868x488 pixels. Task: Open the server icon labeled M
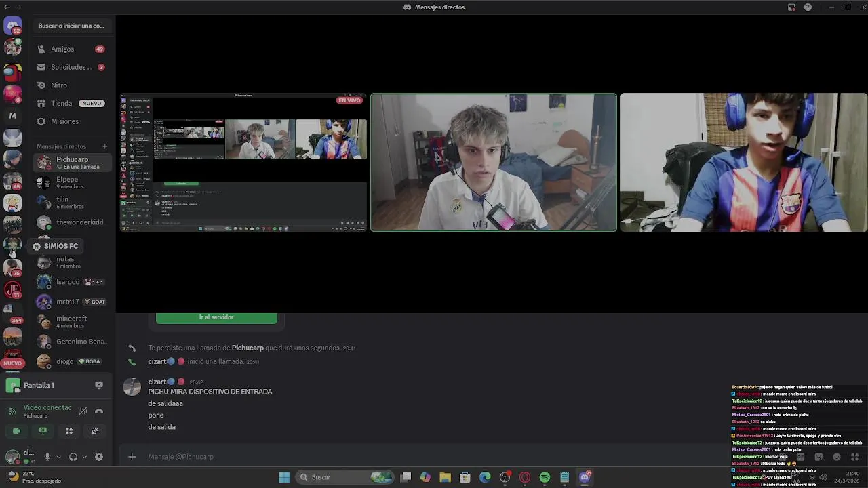[x=12, y=116]
